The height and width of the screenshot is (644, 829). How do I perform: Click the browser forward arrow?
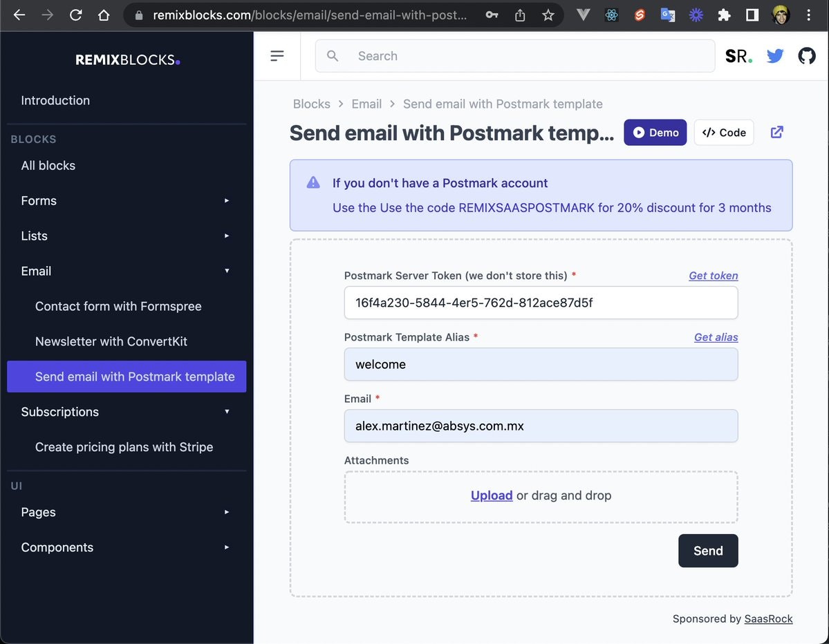coord(47,15)
